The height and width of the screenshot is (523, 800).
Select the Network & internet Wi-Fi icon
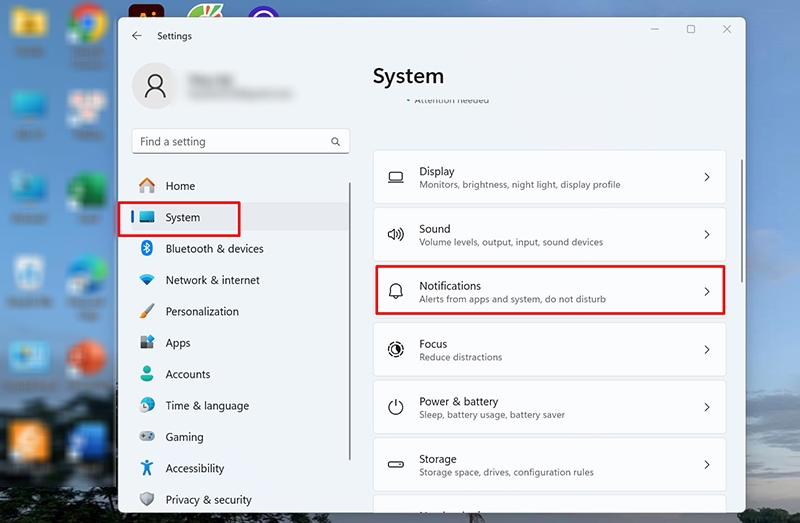coord(147,280)
